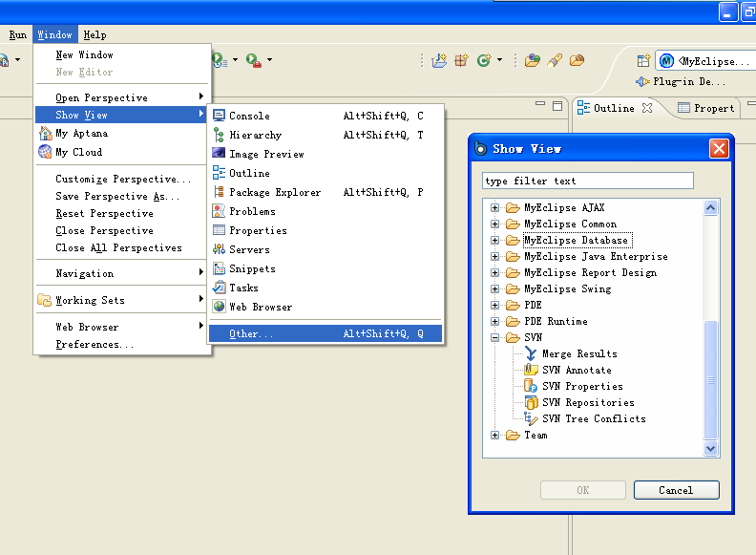Switch to Plug-in Development perspective
Image resolution: width=756 pixels, height=555 pixels.
(x=681, y=81)
